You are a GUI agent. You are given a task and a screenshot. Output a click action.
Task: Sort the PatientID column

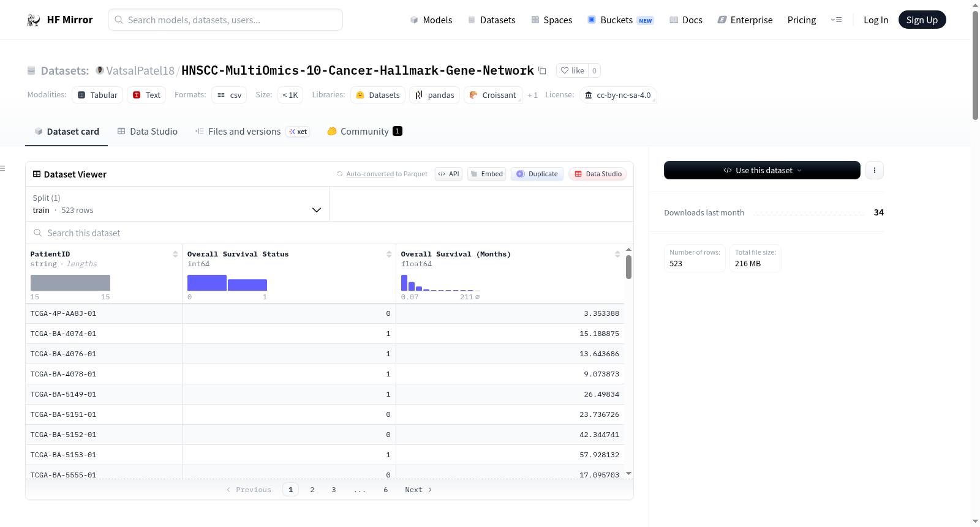tap(175, 254)
